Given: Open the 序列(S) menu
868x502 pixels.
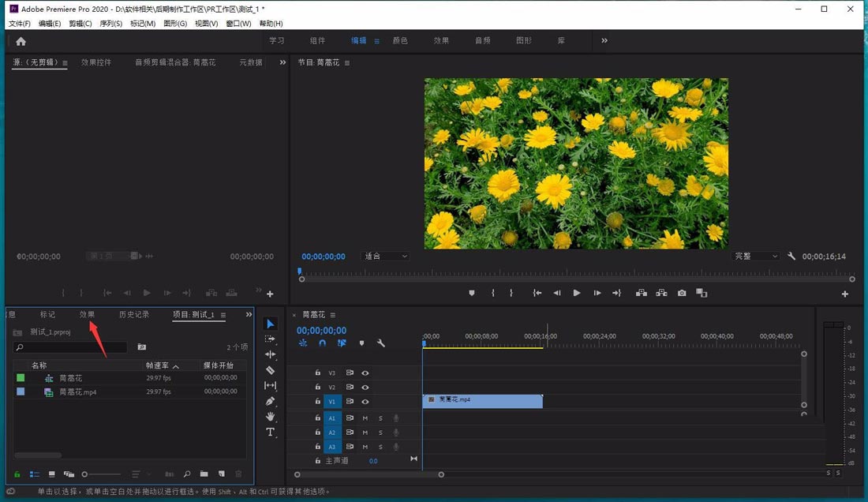Looking at the screenshot, I should 111,24.
